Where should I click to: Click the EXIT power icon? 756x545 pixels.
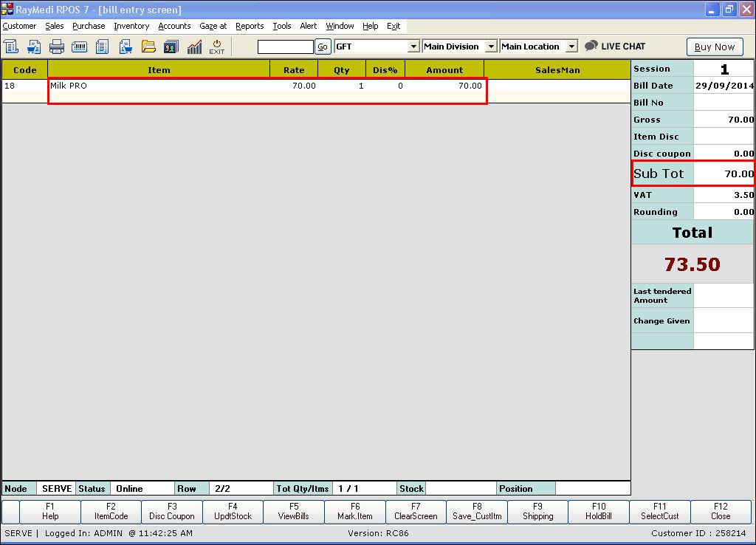[x=217, y=47]
